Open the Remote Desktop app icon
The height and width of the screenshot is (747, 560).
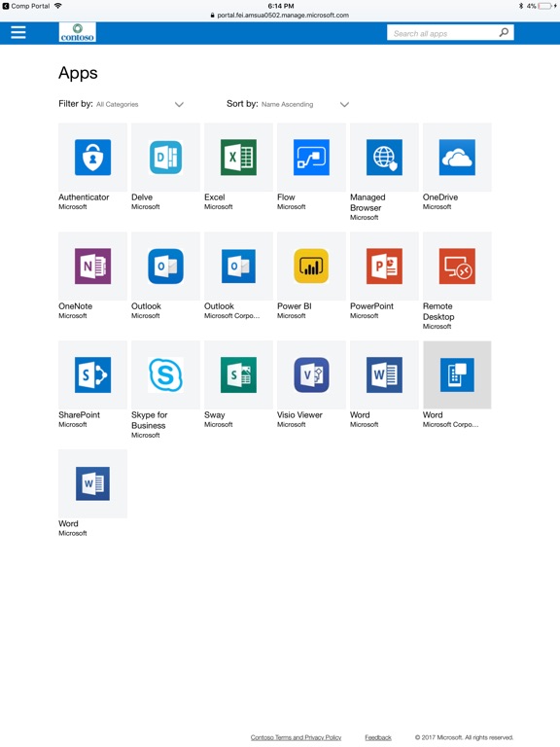click(457, 266)
